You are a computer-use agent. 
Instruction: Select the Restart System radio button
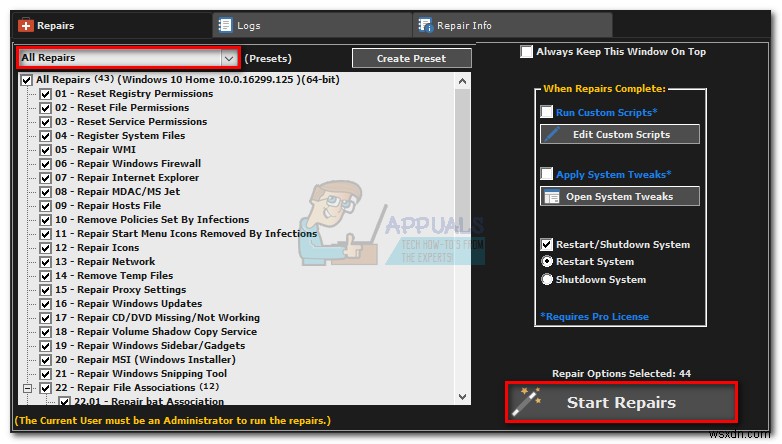click(x=547, y=261)
